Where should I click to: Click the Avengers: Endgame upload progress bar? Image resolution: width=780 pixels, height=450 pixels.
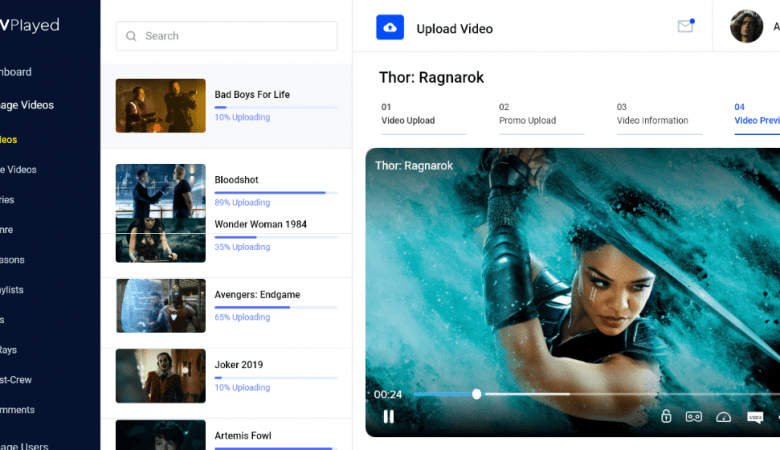click(x=276, y=307)
